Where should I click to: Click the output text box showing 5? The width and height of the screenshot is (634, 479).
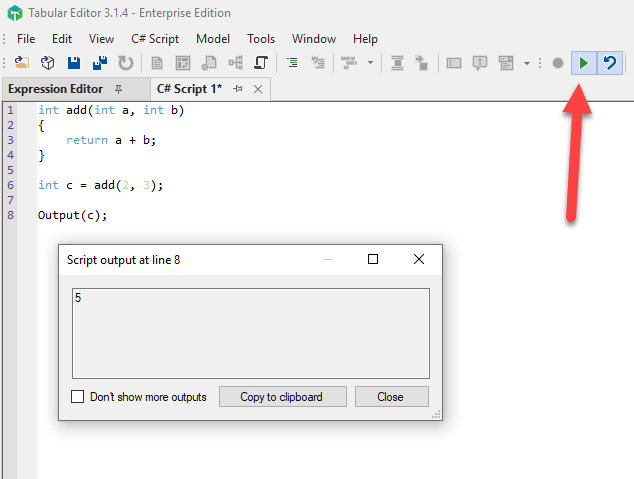250,333
